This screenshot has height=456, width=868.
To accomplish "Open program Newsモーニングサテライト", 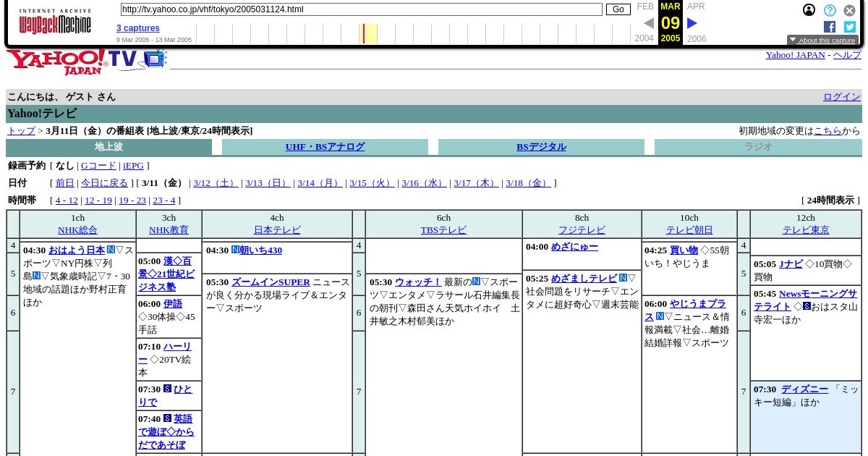I will pyautogui.click(x=806, y=300).
